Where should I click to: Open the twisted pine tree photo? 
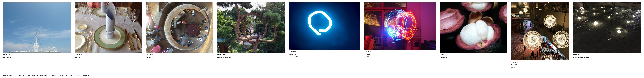251,27
